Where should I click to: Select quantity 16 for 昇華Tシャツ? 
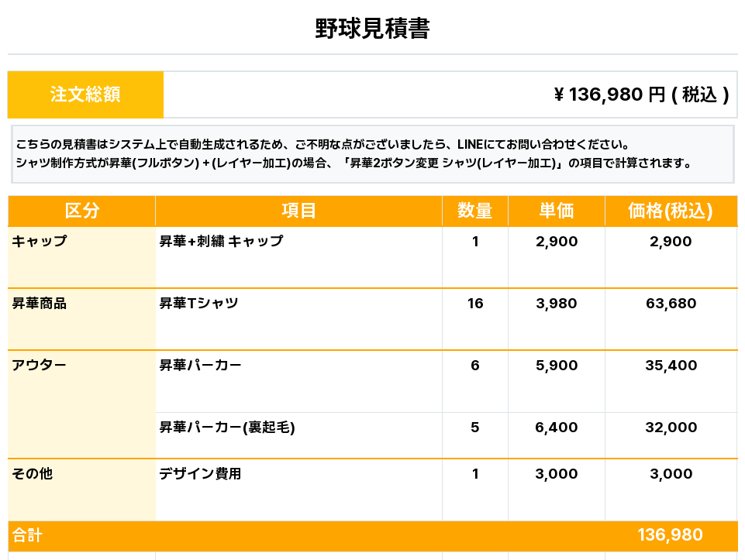click(475, 304)
